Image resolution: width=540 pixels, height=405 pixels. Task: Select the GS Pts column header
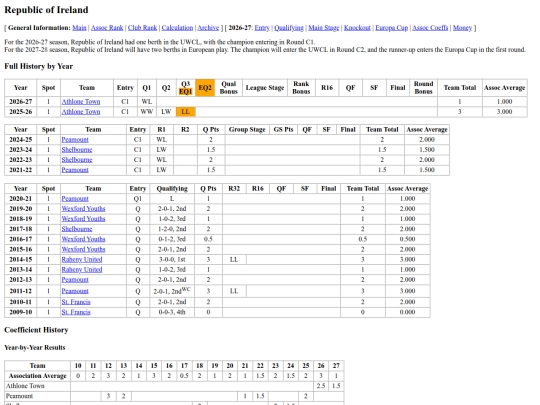283,129
